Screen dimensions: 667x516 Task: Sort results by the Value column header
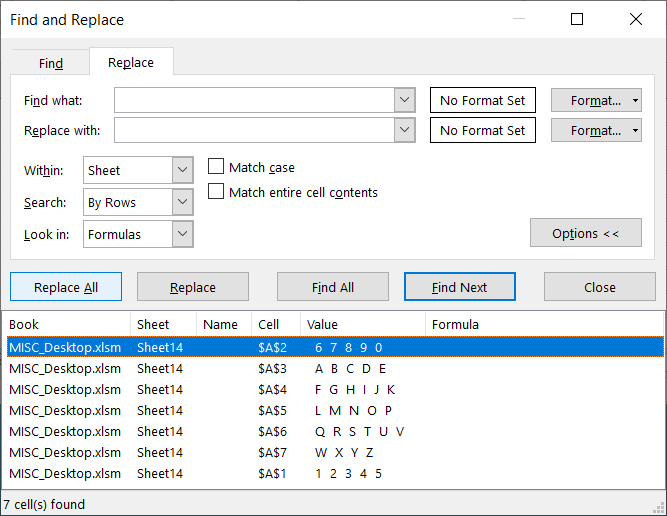(363, 324)
